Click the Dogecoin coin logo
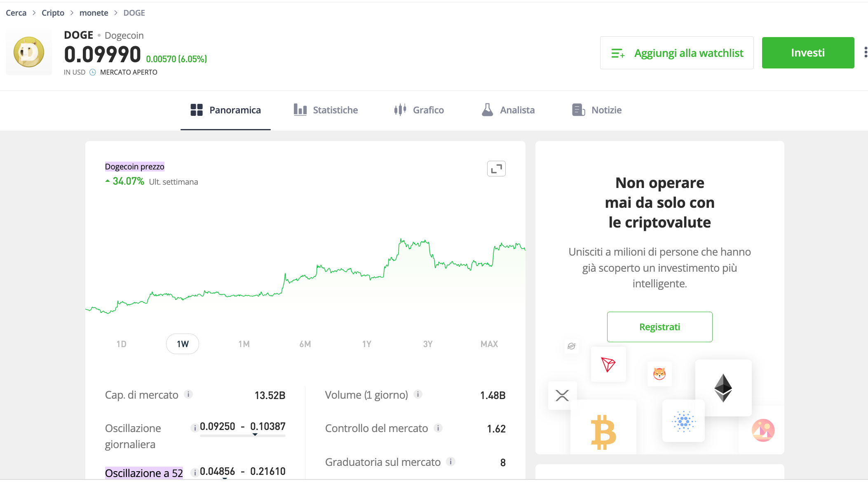Viewport: 868px width, 484px height. click(x=29, y=52)
